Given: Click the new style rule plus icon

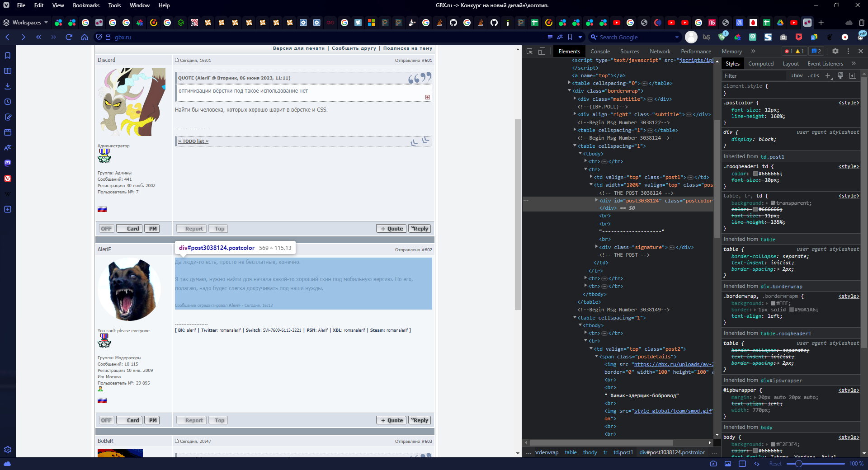Looking at the screenshot, I should click(828, 75).
